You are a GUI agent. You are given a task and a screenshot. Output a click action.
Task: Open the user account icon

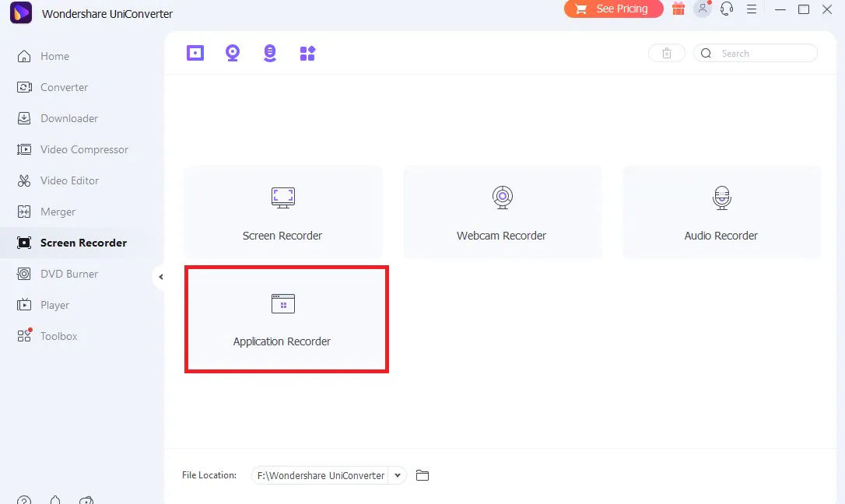pos(702,9)
